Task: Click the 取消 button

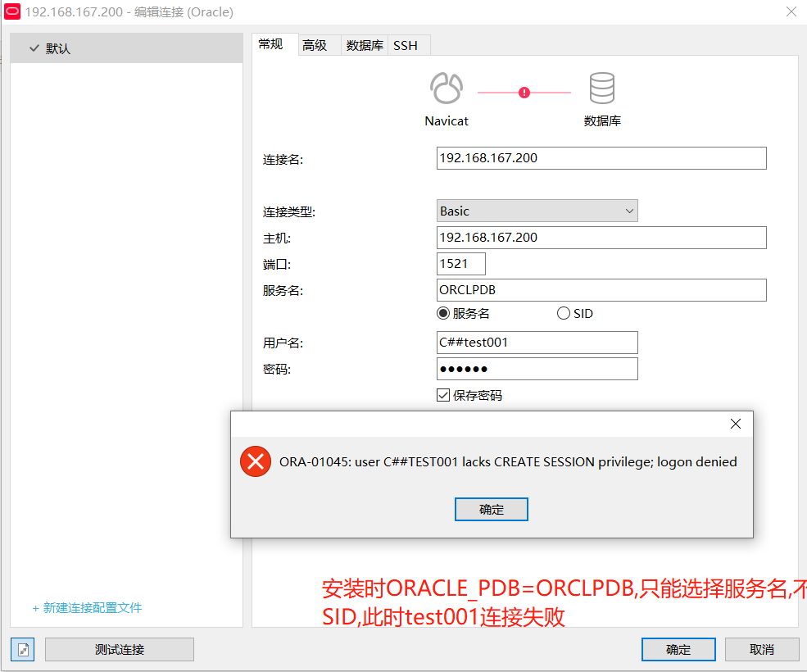Action: pos(762,649)
